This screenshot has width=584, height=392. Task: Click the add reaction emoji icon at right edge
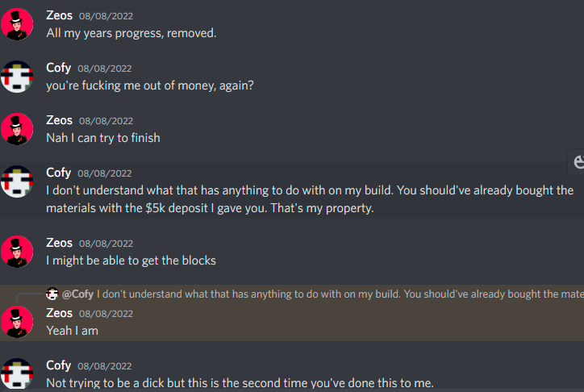(578, 162)
